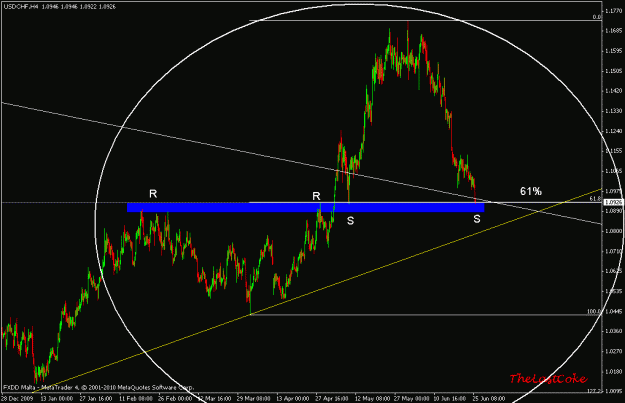Click the 1.0800 price axis label

pyautogui.click(x=613, y=231)
